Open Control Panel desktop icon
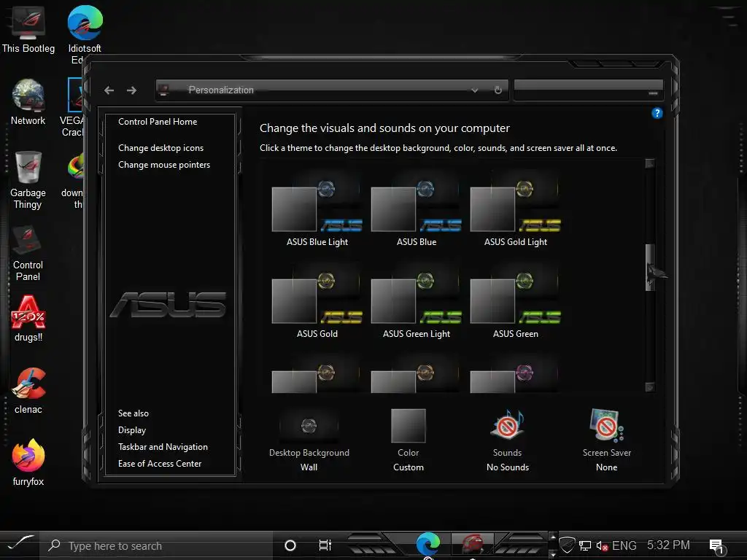The width and height of the screenshot is (747, 560). pos(28,253)
